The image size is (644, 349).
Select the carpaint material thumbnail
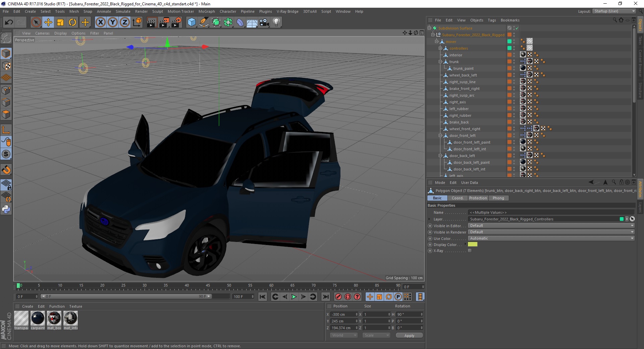coord(38,318)
